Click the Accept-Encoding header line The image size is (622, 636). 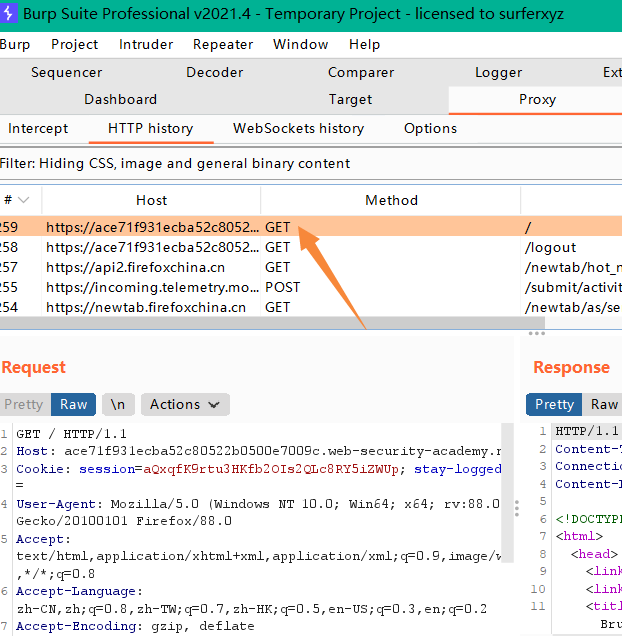click(x=135, y=626)
